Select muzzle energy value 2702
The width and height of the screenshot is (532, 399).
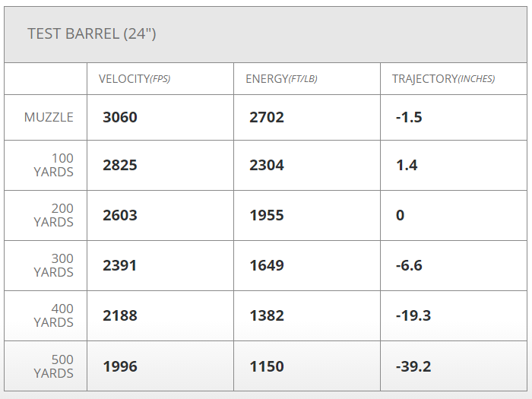click(267, 117)
